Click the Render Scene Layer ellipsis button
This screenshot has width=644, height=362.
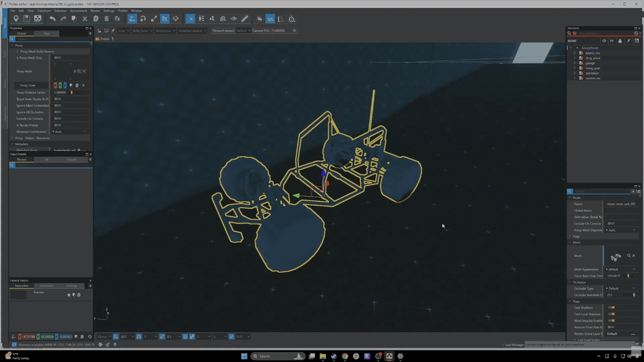(633, 334)
